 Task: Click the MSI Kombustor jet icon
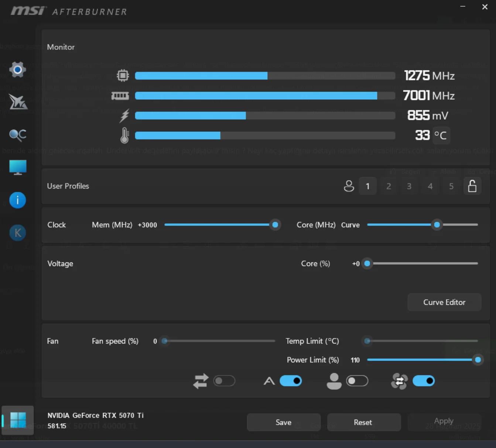(18, 102)
